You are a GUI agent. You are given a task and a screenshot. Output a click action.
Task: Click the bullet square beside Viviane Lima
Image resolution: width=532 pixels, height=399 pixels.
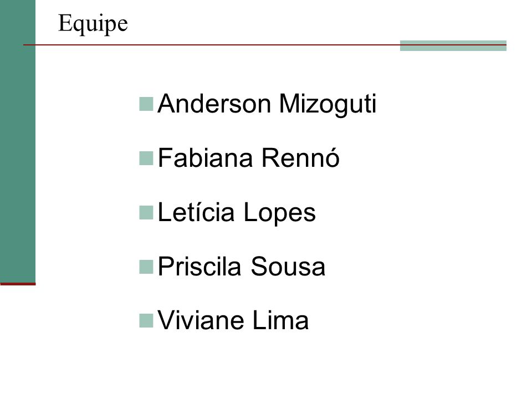146,321
